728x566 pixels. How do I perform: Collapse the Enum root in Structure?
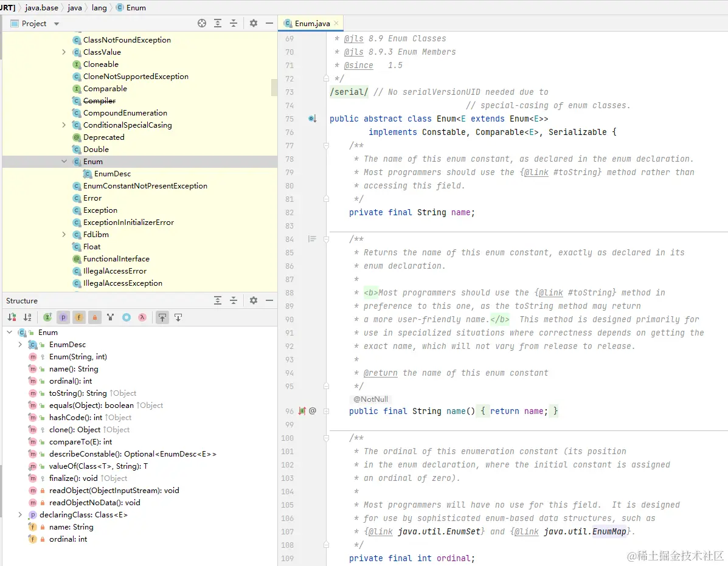coord(9,332)
